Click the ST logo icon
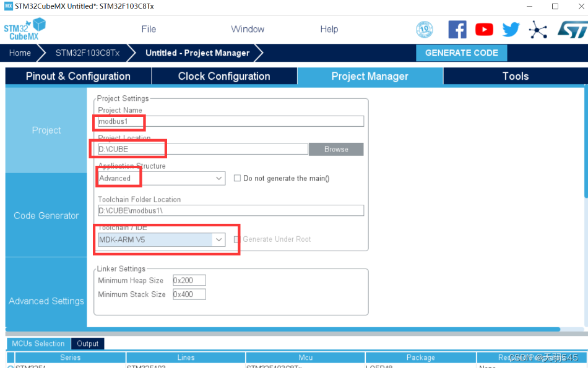This screenshot has height=368, width=588. (573, 29)
